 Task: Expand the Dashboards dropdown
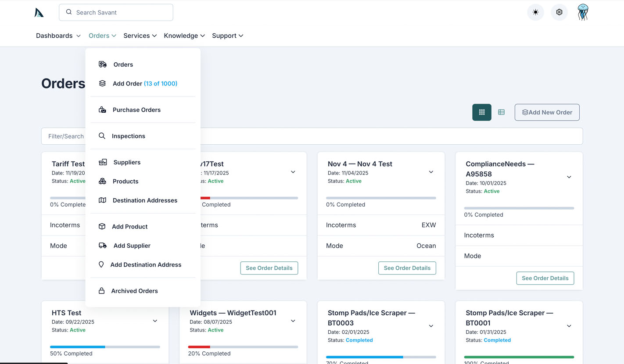(58, 36)
